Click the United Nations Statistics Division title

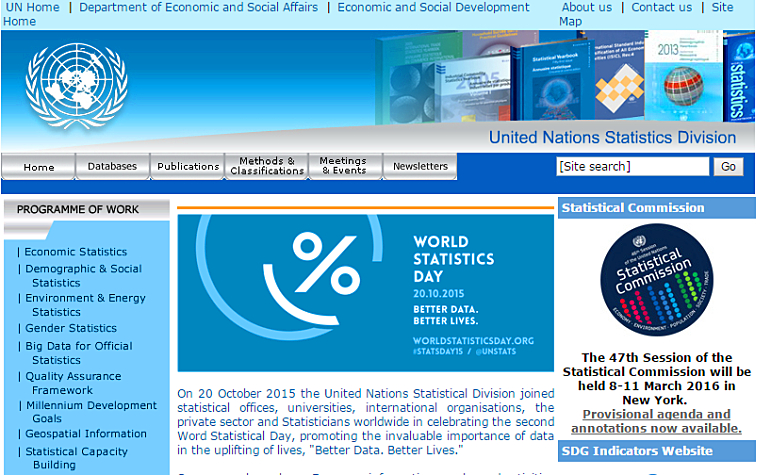612,138
